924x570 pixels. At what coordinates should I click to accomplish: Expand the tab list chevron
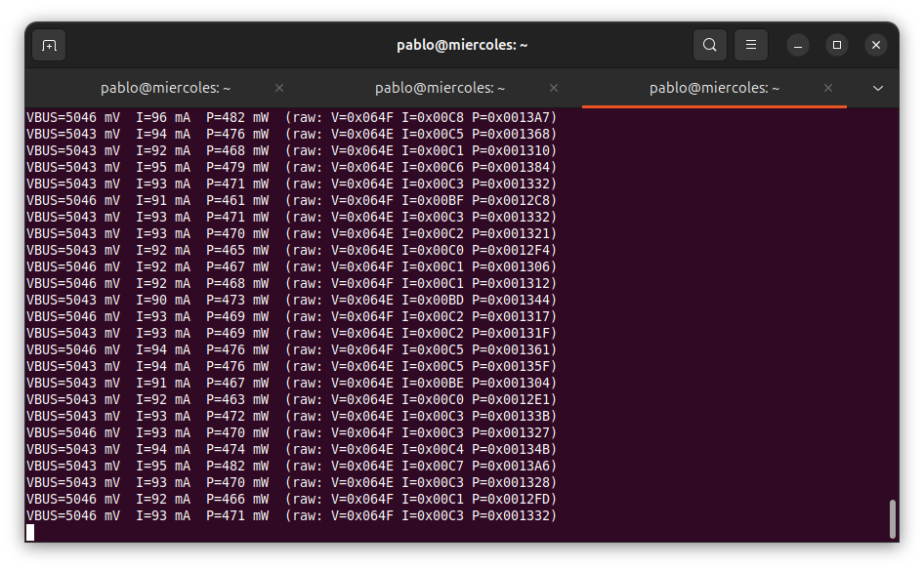pos(877,87)
